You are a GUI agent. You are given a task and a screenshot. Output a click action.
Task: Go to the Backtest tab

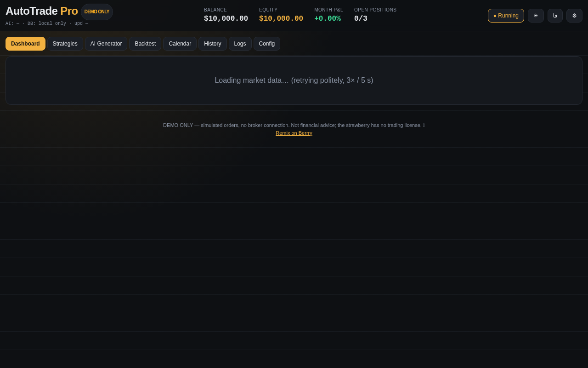[145, 44]
